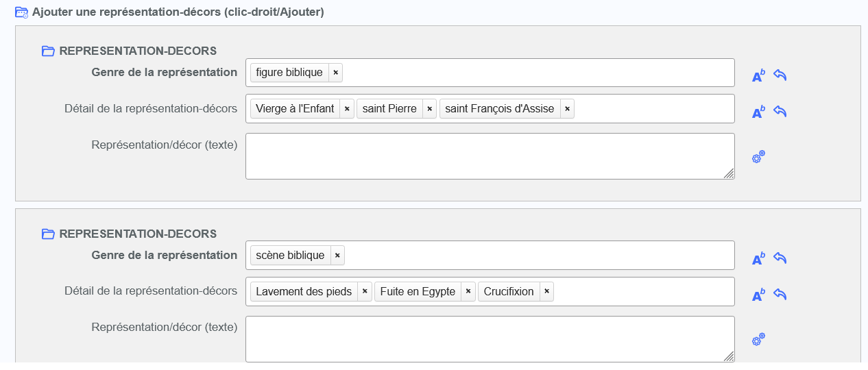
Task: Click the Ab icon beside figure biblique genre field
Action: [x=758, y=76]
